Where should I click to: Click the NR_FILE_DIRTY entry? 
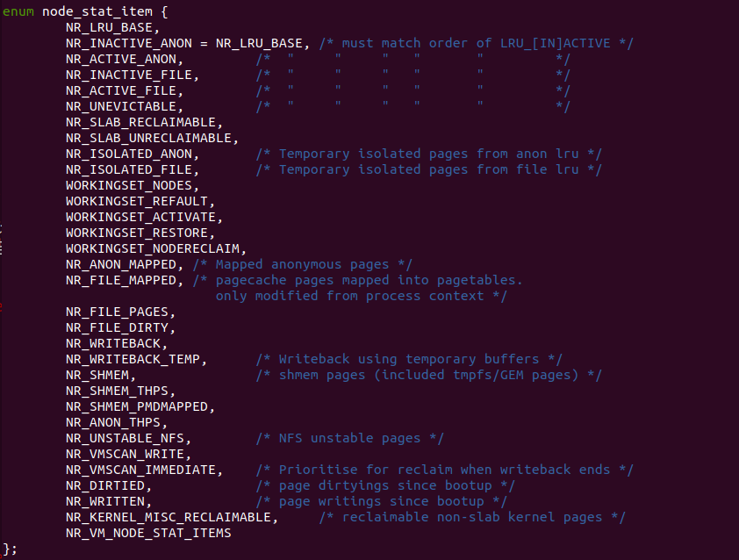[121, 327]
